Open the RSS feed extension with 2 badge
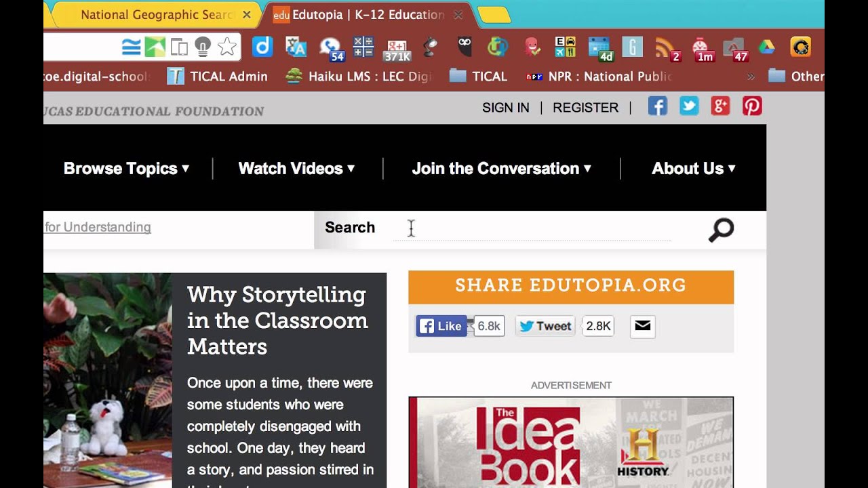The image size is (868, 488). tap(667, 48)
